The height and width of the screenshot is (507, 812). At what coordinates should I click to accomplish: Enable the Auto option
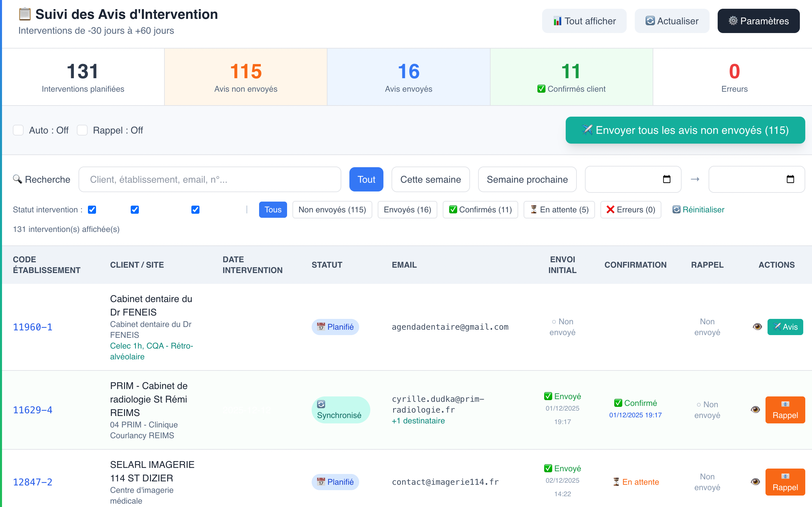[x=18, y=130]
